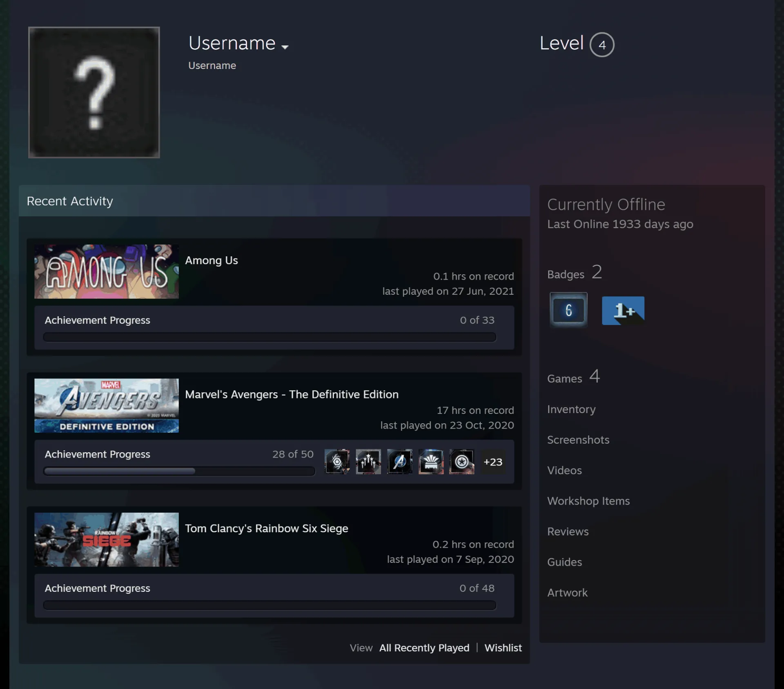View All Recently Played games
This screenshot has width=784, height=689.
coord(424,648)
